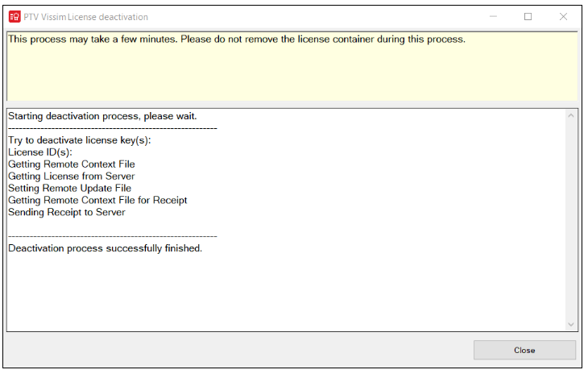Screen dimensions: 588x374
Task: Click the PTV Vissim app icon in title bar
Action: [x=14, y=17]
